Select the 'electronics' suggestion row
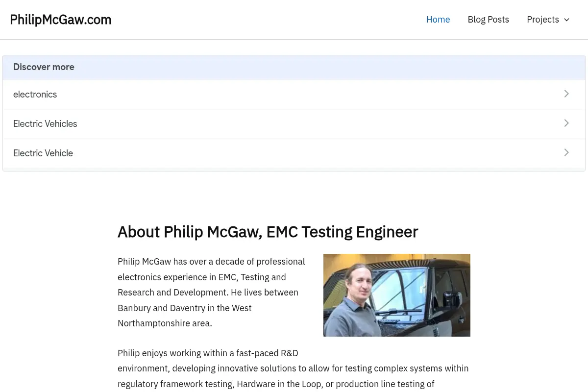The height and width of the screenshot is (392, 588). pos(294,94)
